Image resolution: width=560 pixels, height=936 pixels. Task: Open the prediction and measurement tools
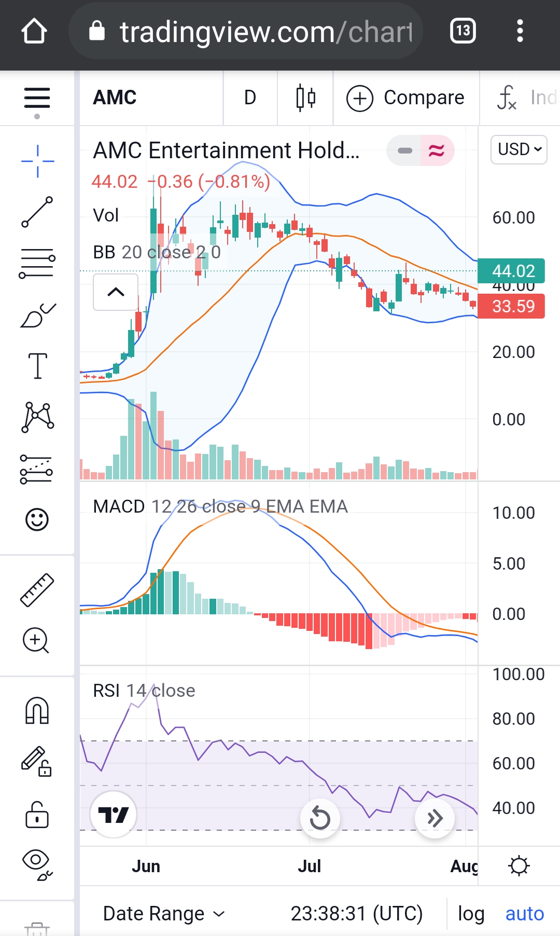click(36, 469)
